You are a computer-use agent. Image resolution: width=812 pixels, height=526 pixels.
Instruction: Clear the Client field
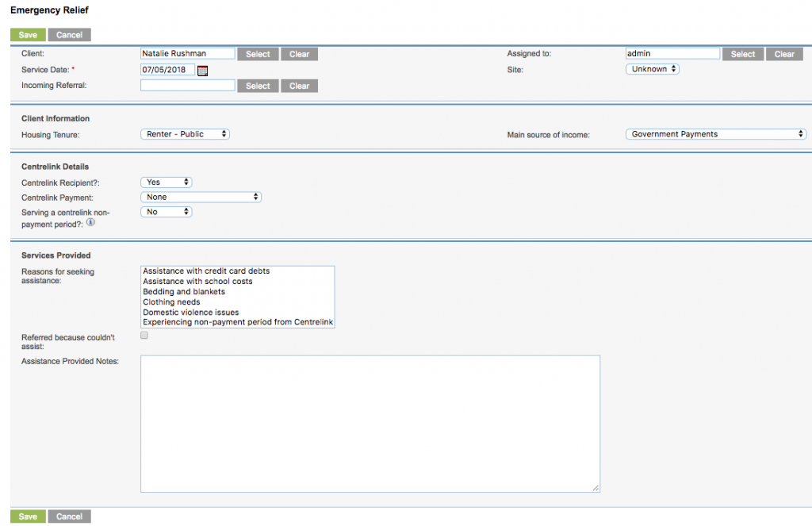tap(299, 53)
